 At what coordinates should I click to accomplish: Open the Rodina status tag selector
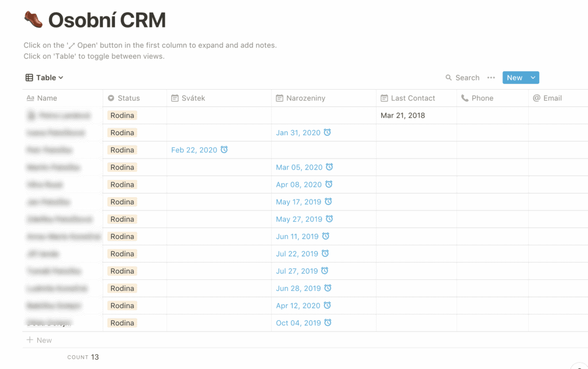point(122,115)
